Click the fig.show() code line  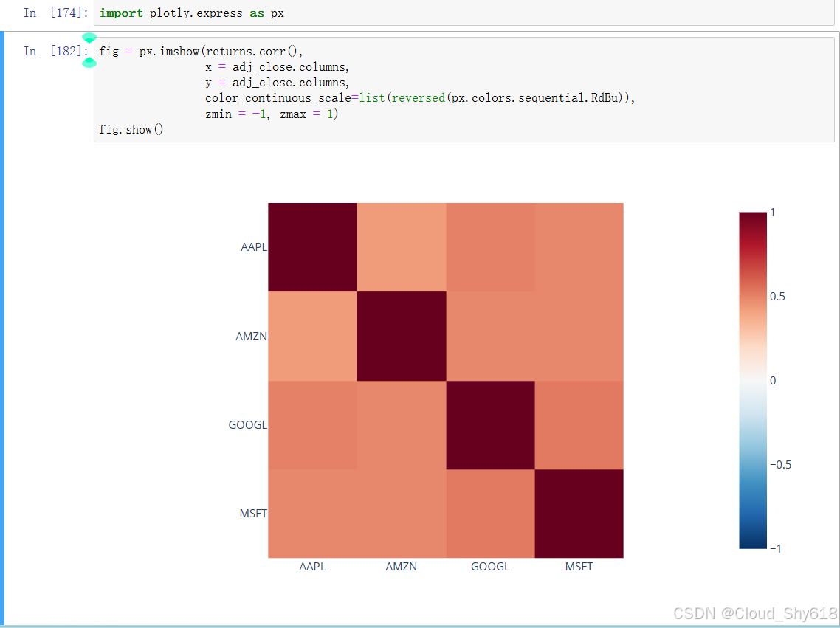tap(131, 130)
